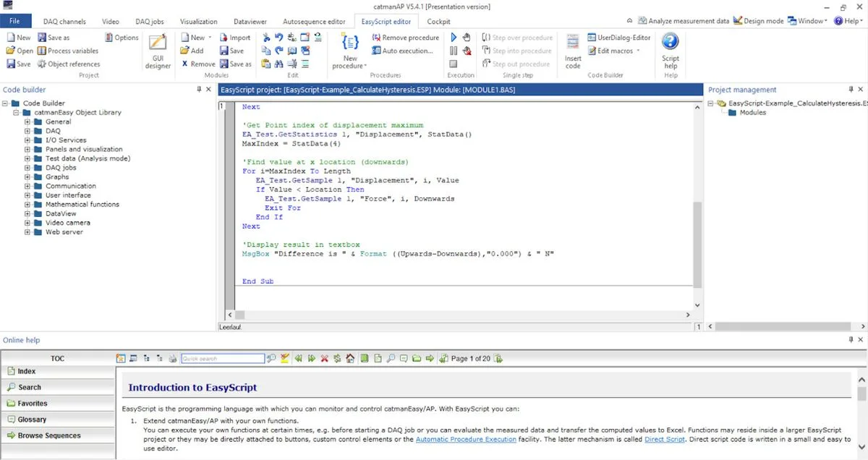Toggle breakpoint with the hand icon
The image size is (868, 460).
467,38
